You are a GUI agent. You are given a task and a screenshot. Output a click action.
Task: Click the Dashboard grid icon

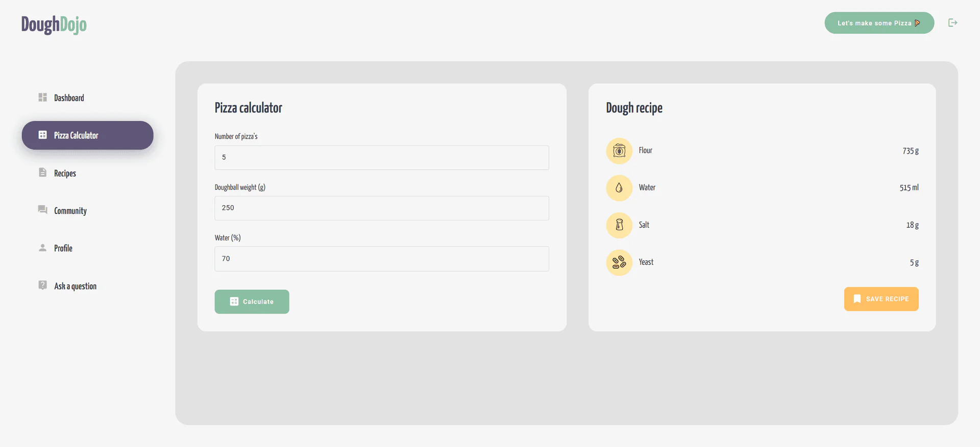42,97
